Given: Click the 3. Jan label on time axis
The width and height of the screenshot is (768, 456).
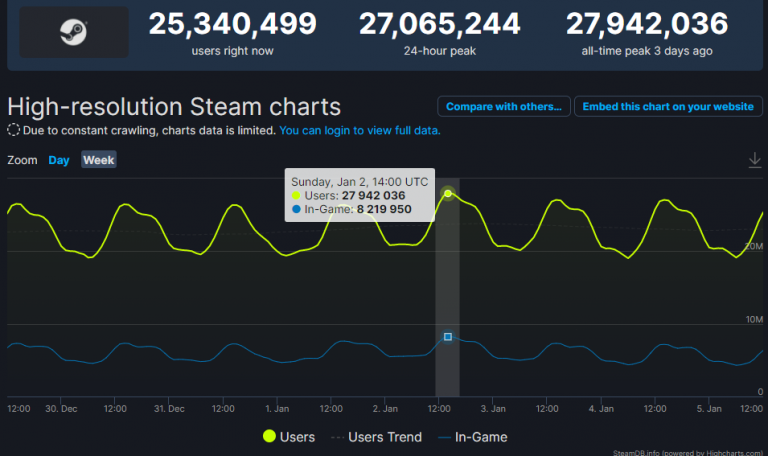Looking at the screenshot, I should click(x=495, y=409).
